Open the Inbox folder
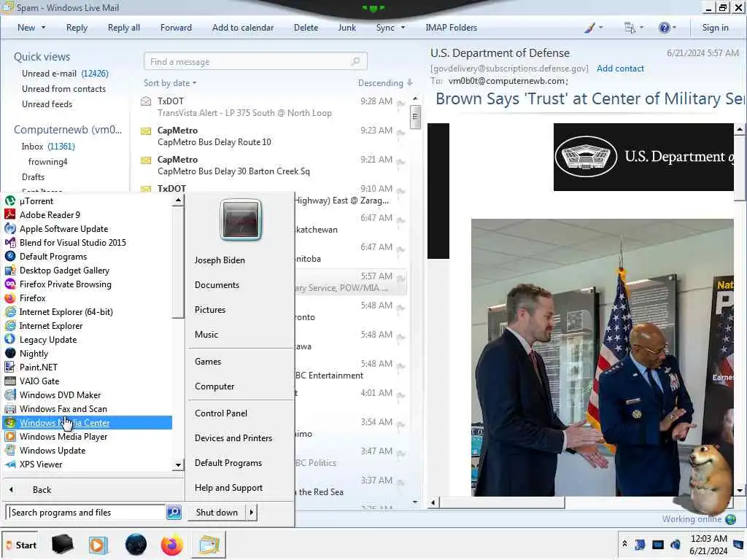747x560 pixels. (48, 146)
